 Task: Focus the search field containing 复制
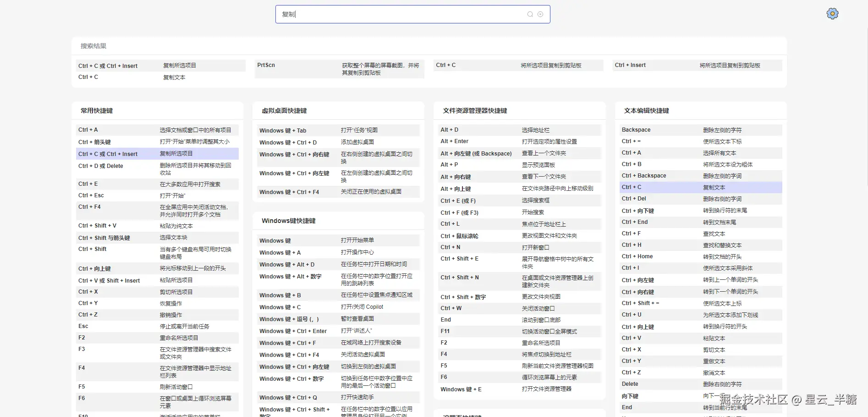click(412, 14)
